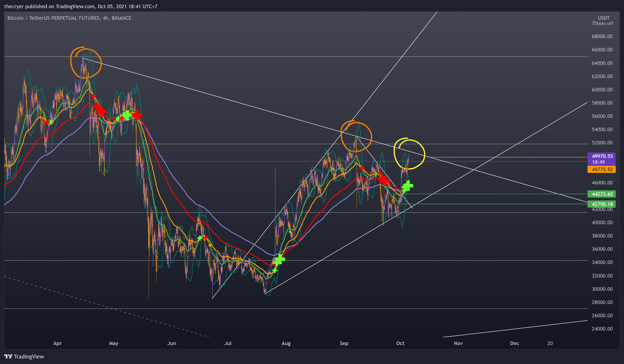This screenshot has height=364, width=624.
Task: Click the thecryer published on TradingView.com header
Action: (81, 7)
